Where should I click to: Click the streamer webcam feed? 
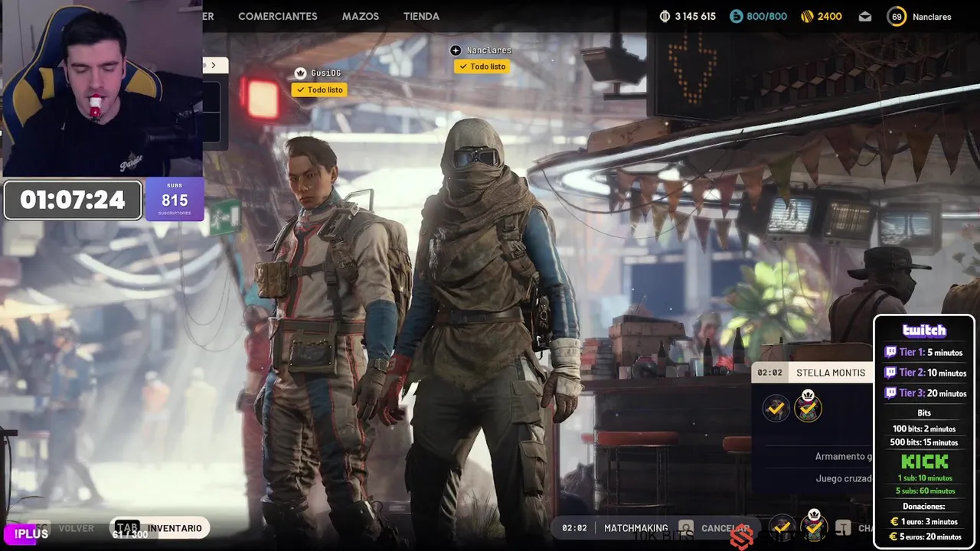[101, 88]
